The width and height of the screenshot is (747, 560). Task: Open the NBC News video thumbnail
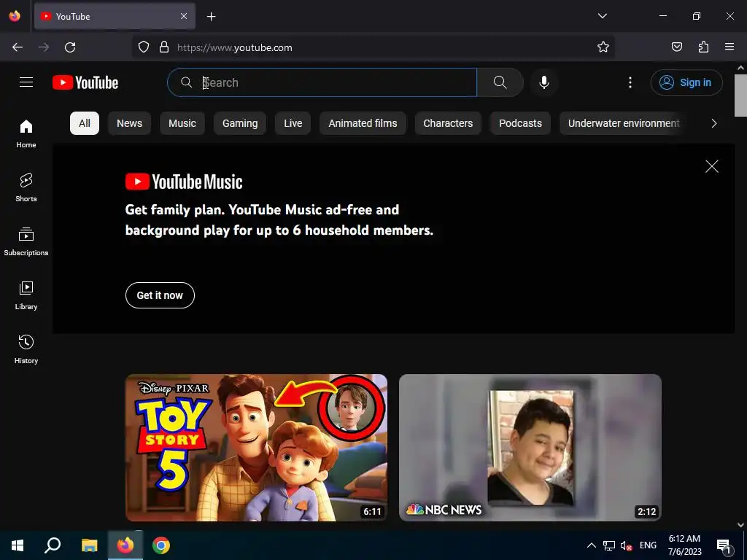click(530, 448)
